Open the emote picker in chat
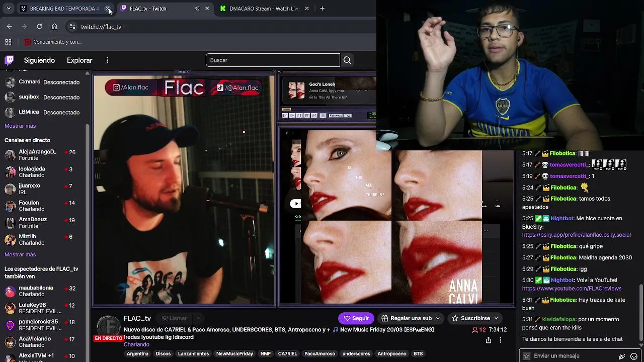Screen dimensions: 644x362 (x=633, y=356)
